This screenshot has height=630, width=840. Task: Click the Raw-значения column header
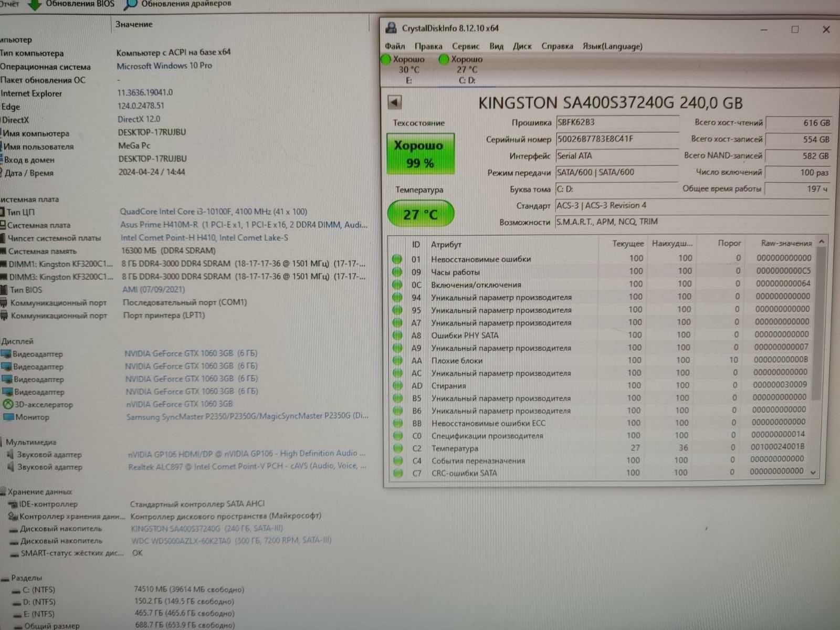pos(786,243)
